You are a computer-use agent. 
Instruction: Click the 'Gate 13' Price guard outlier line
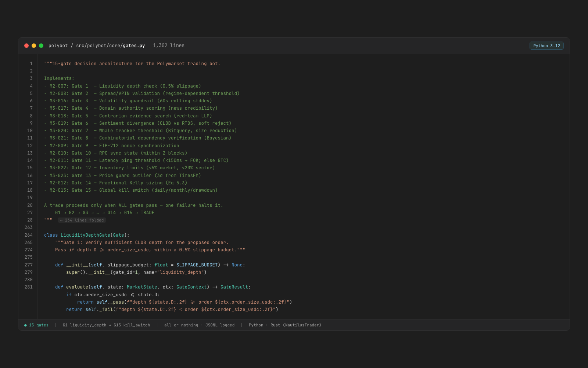[122, 176]
